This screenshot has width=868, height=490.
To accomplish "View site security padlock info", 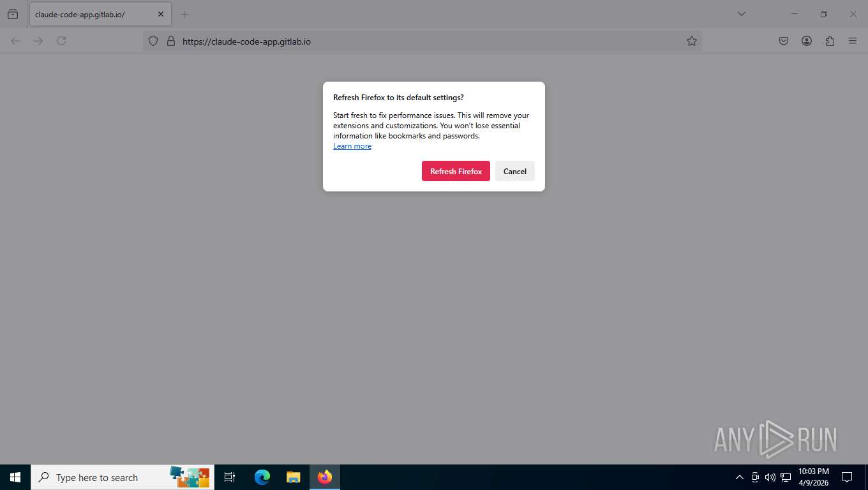I will (170, 41).
